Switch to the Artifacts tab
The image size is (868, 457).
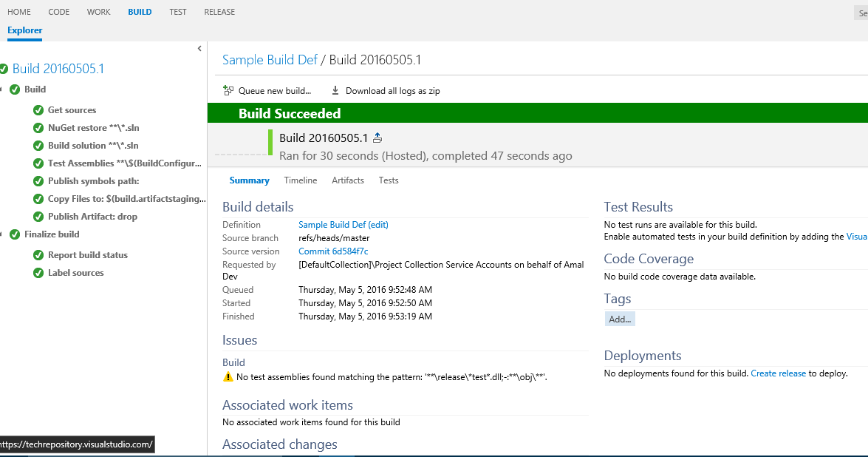tap(347, 180)
